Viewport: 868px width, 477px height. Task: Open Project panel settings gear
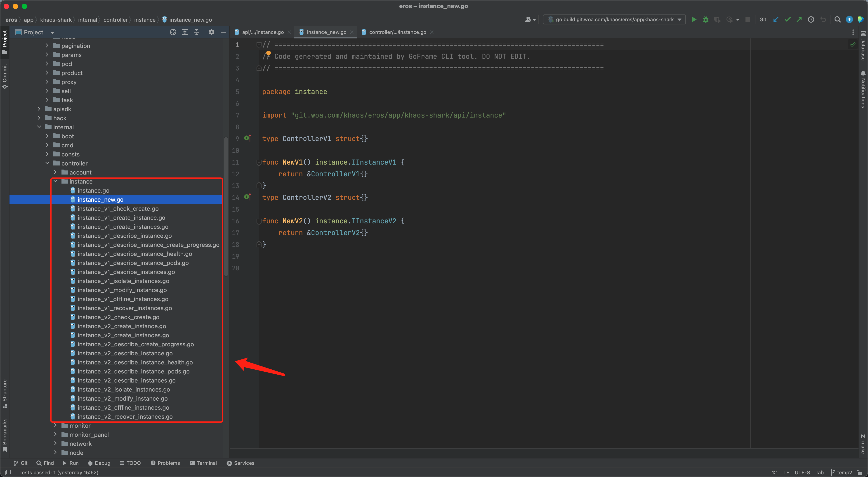click(x=211, y=32)
